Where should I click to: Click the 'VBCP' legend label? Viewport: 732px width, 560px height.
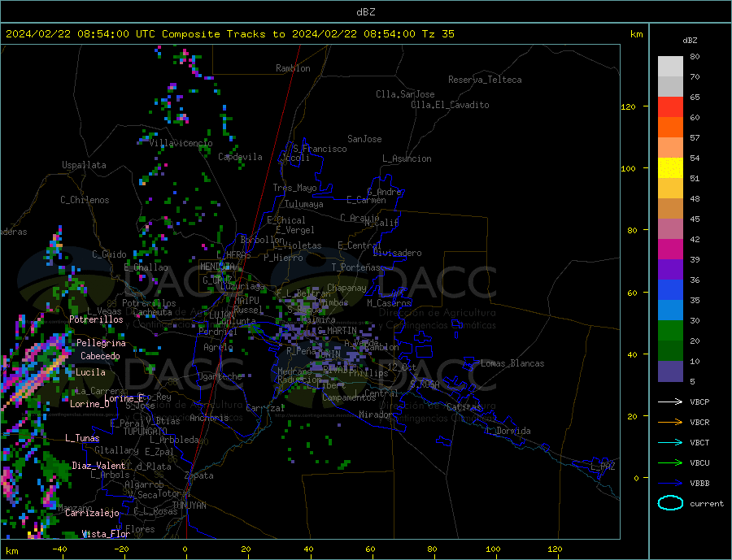pyautogui.click(x=699, y=402)
